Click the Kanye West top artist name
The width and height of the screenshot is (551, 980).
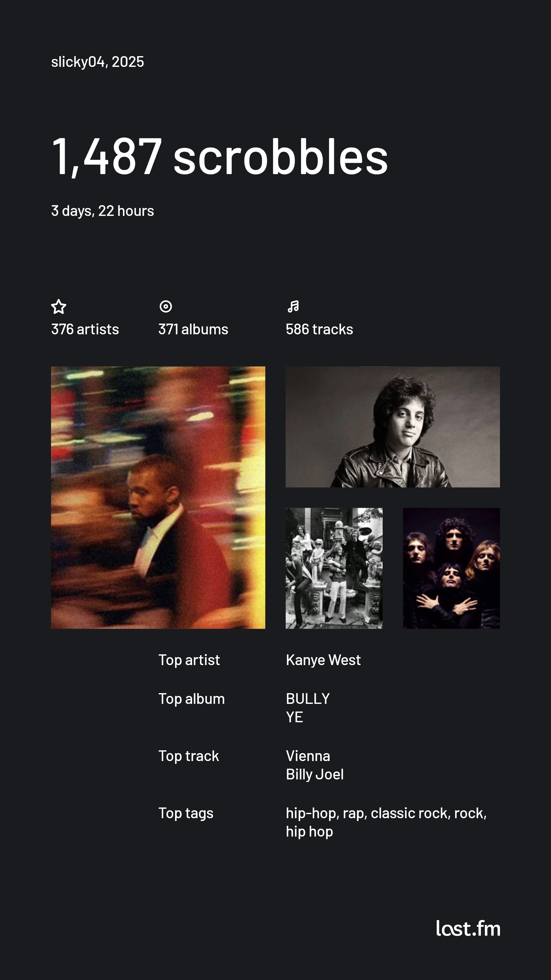pos(323,660)
